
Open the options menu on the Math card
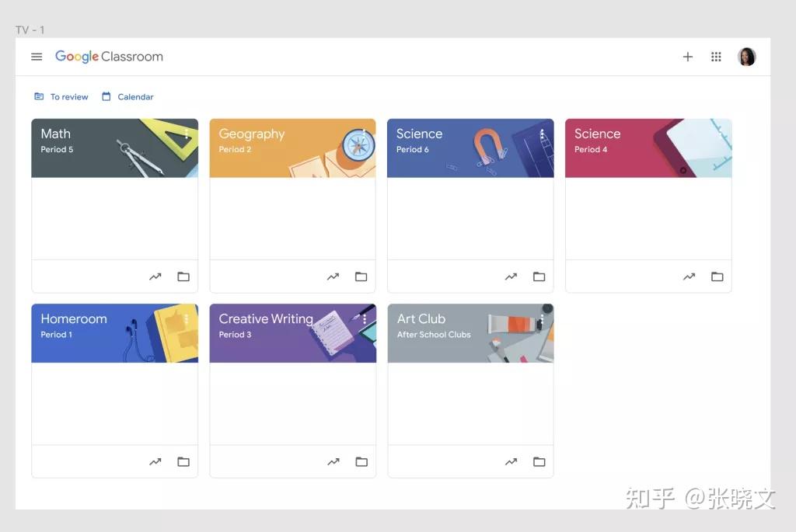(187, 134)
